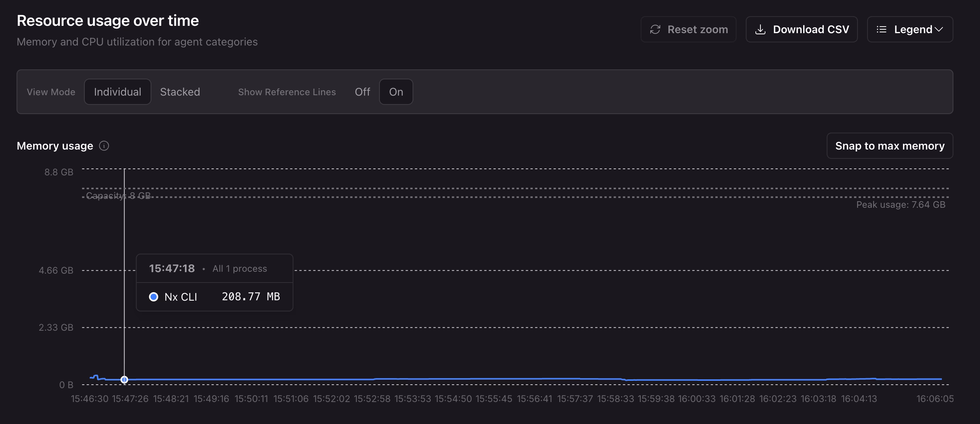This screenshot has height=424, width=980.
Task: Click the 16:04:13 time axis label
Action: pyautogui.click(x=859, y=399)
